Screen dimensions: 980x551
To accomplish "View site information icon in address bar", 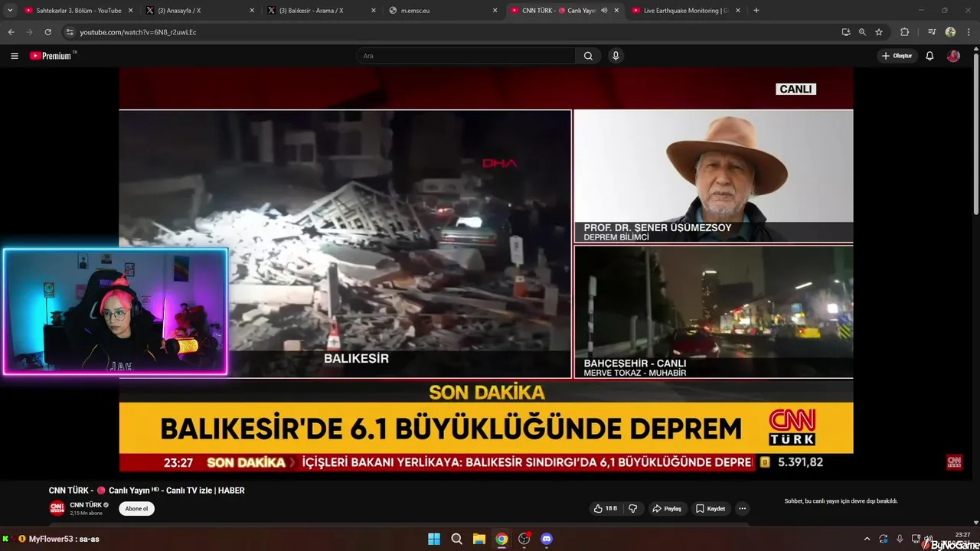I will point(70,32).
